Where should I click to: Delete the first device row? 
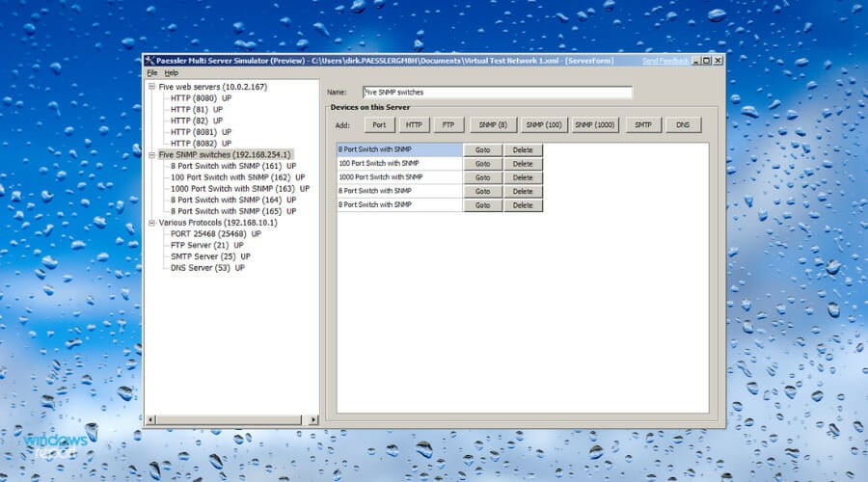tap(523, 150)
